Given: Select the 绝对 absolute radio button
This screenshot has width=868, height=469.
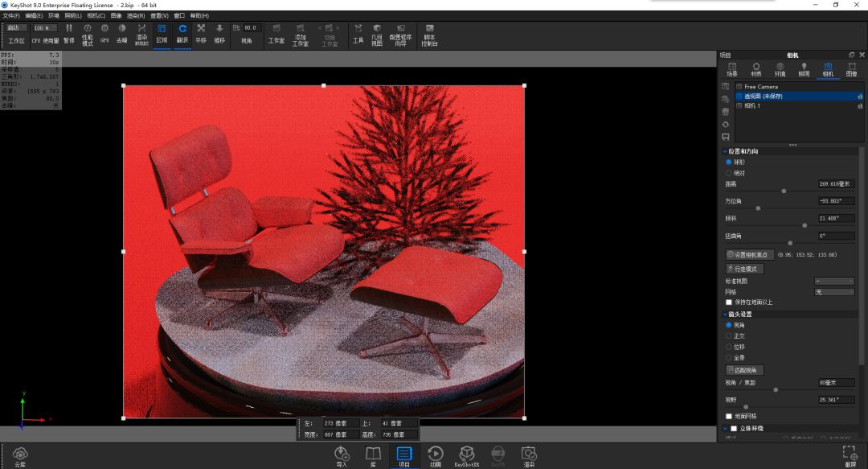Looking at the screenshot, I should pos(728,173).
